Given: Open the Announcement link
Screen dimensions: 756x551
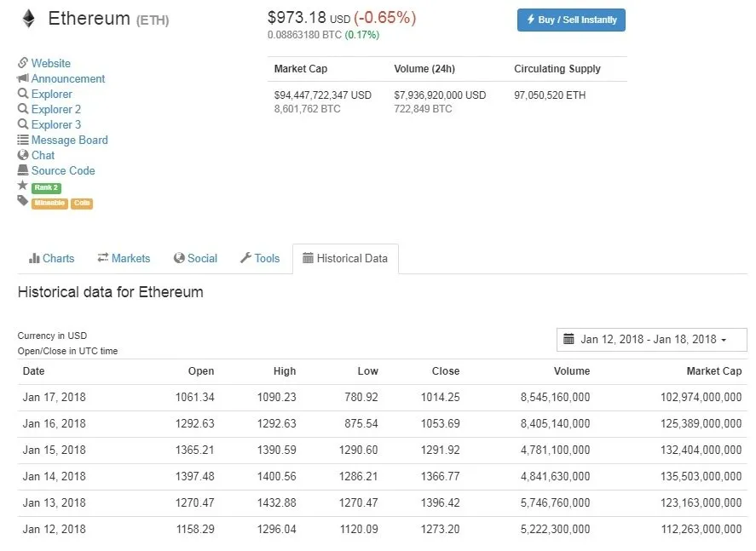Looking at the screenshot, I should [68, 78].
